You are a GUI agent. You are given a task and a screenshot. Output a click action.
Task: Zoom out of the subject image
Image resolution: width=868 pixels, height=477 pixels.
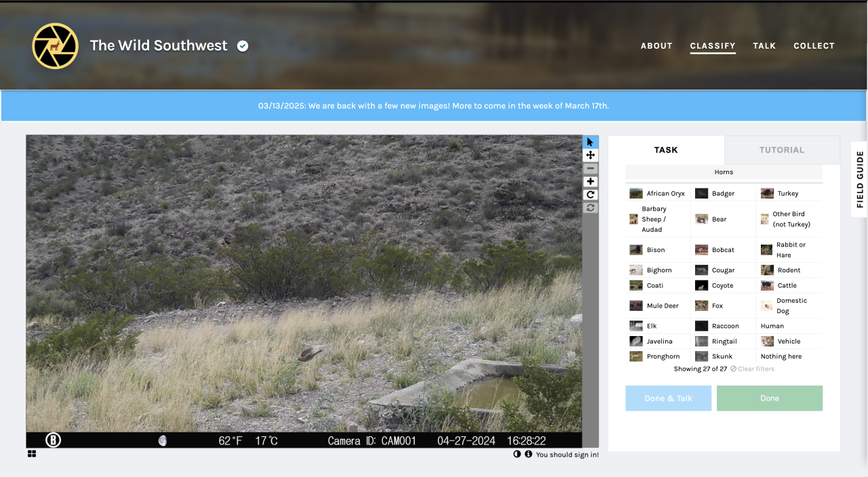591,168
